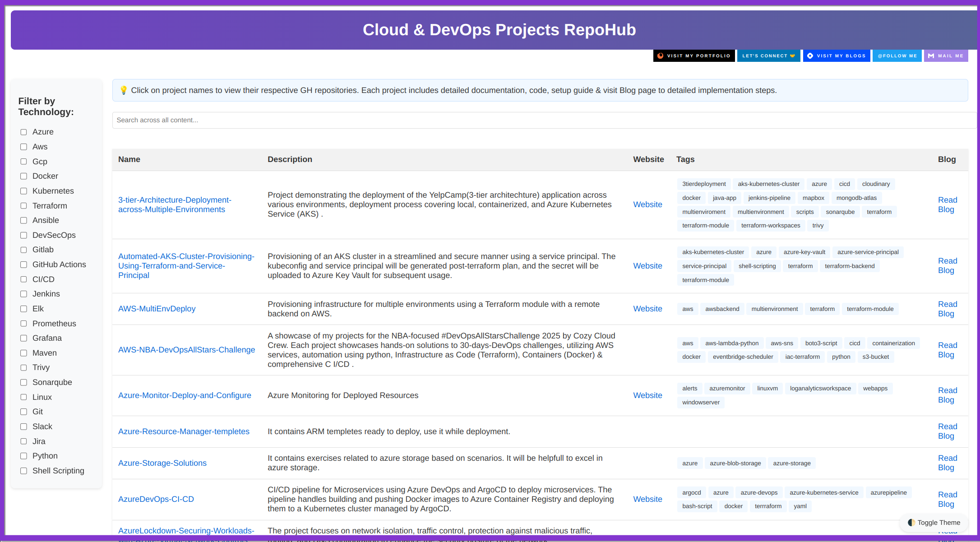Image resolution: width=980 pixels, height=542 pixels.
Task: Check the Kubernetes filter checkbox
Action: pos(23,191)
